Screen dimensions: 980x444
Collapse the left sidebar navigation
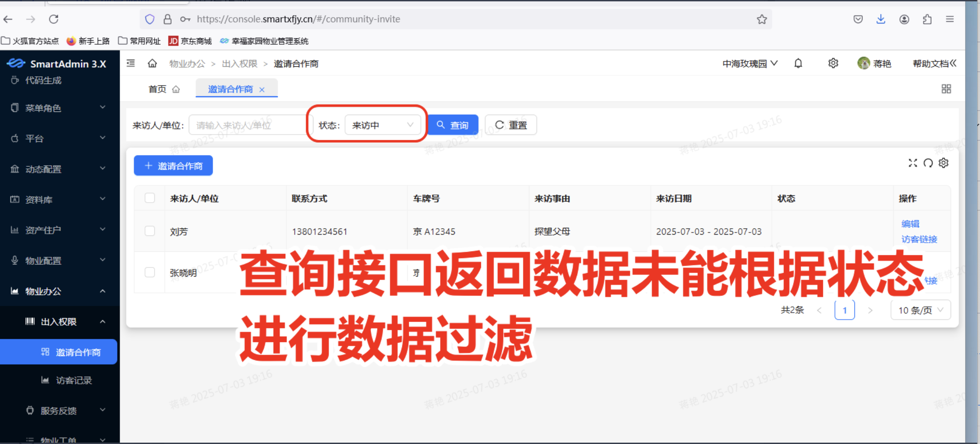(131, 63)
